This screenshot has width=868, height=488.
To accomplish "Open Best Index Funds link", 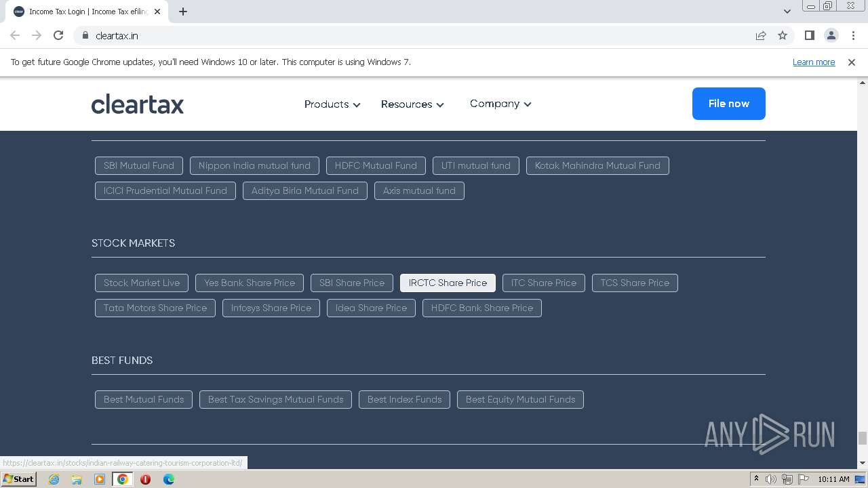I will (x=404, y=399).
